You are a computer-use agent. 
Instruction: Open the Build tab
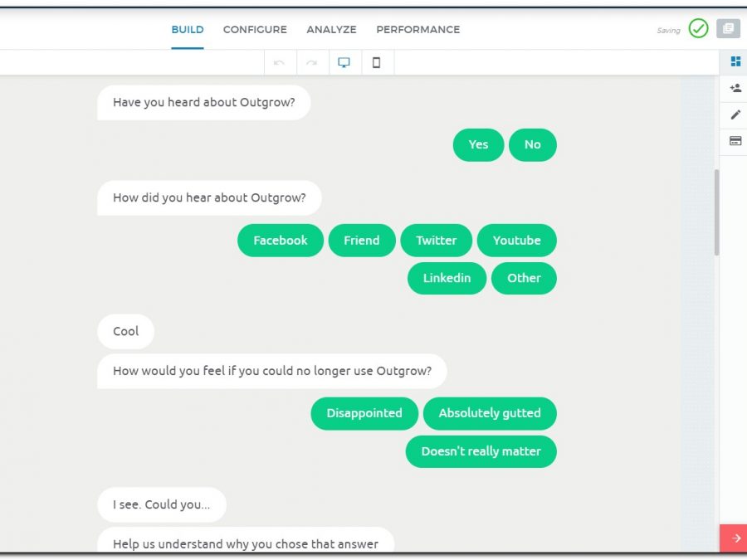(188, 30)
